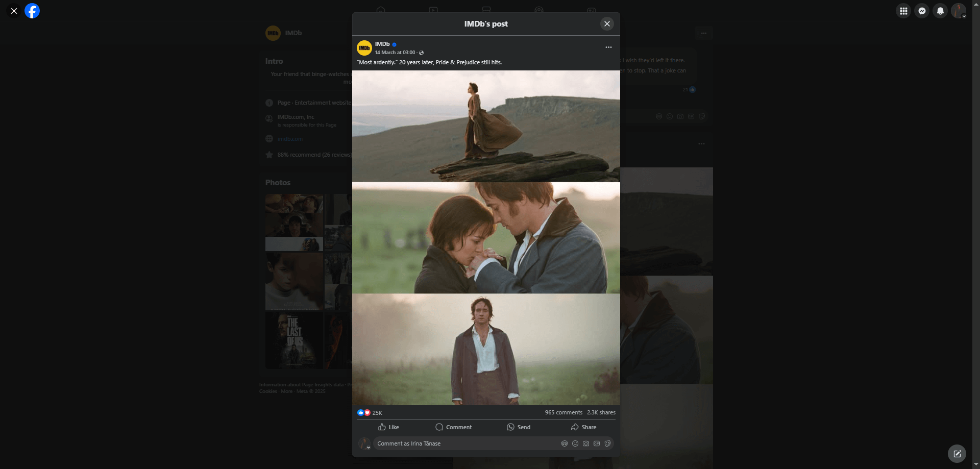This screenshot has width=980, height=469.
Task: Open the sticker picker in comment box
Action: point(607,443)
